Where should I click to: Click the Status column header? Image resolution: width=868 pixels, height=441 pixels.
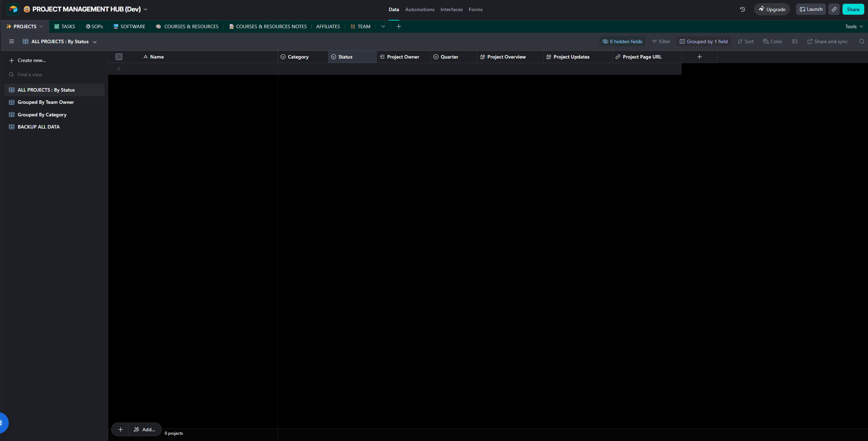[x=352, y=57]
